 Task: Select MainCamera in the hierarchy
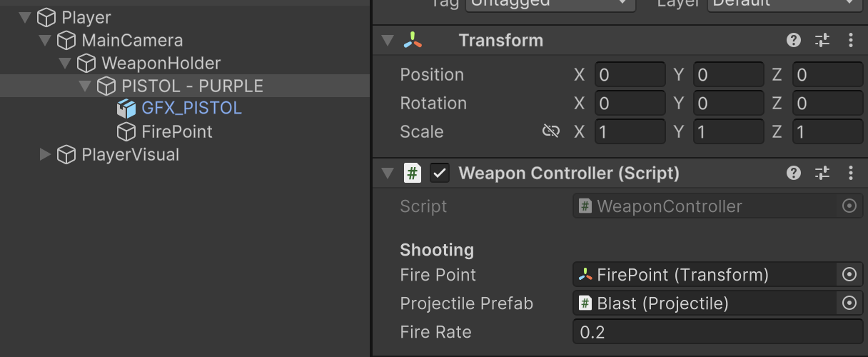click(132, 41)
